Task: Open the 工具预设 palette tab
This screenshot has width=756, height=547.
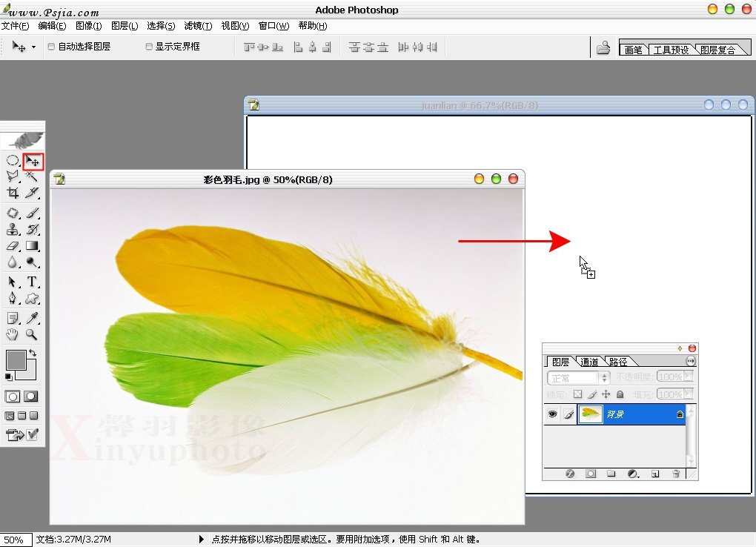Action: [671, 50]
